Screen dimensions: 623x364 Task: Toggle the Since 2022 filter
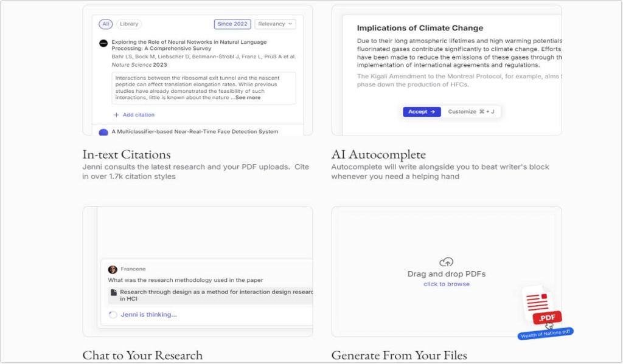pos(232,24)
